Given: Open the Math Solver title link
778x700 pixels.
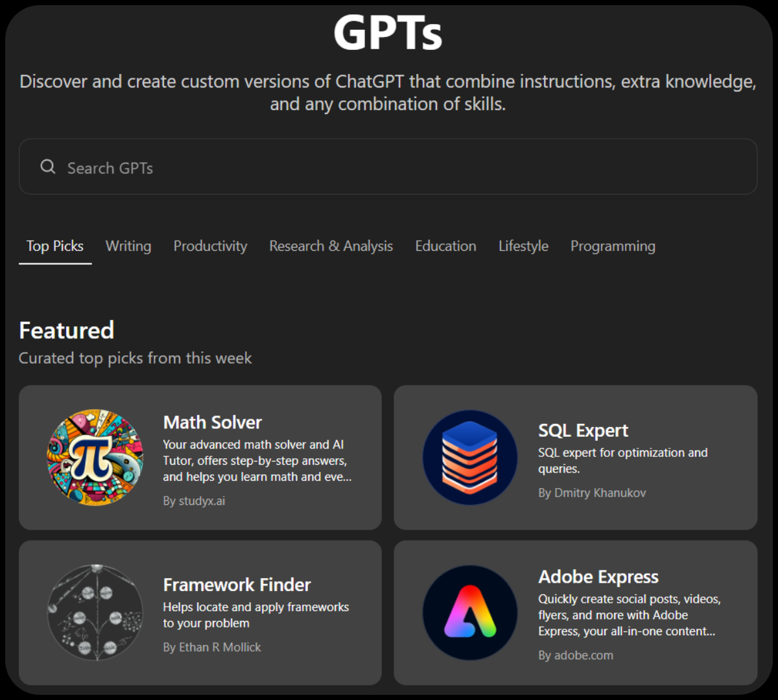Looking at the screenshot, I should click(213, 423).
